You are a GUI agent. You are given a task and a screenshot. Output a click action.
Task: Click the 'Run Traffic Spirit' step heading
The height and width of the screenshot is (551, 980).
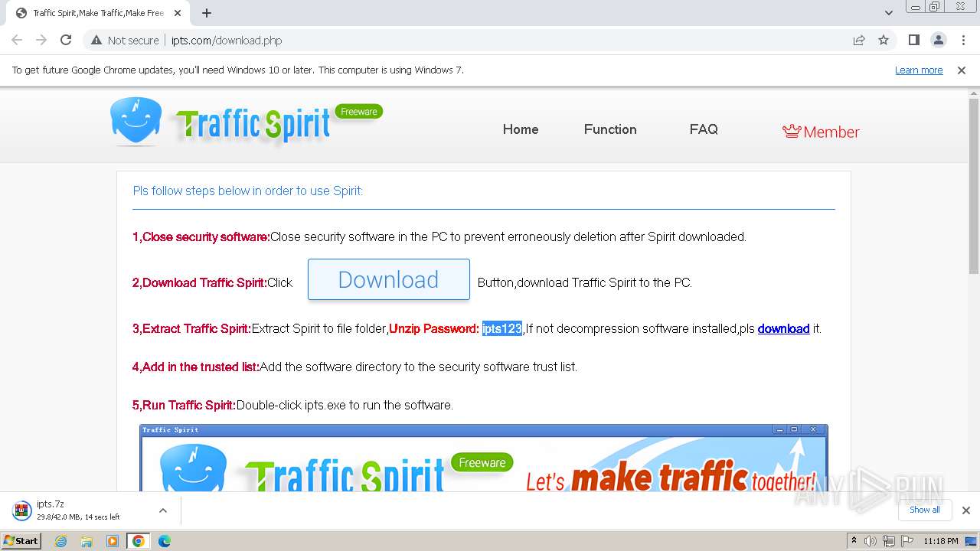[x=185, y=406]
